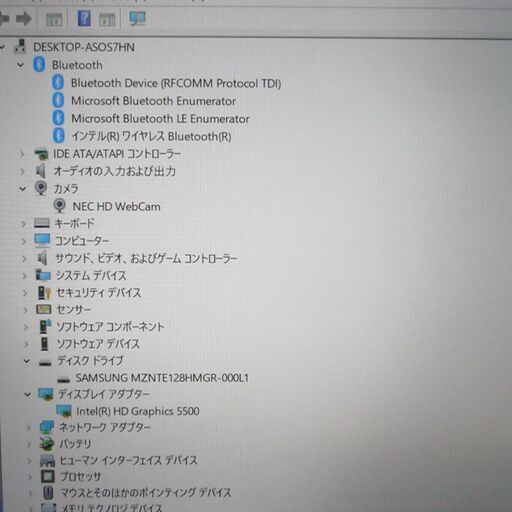Collapse the Bluetooth category

[x=21, y=65]
